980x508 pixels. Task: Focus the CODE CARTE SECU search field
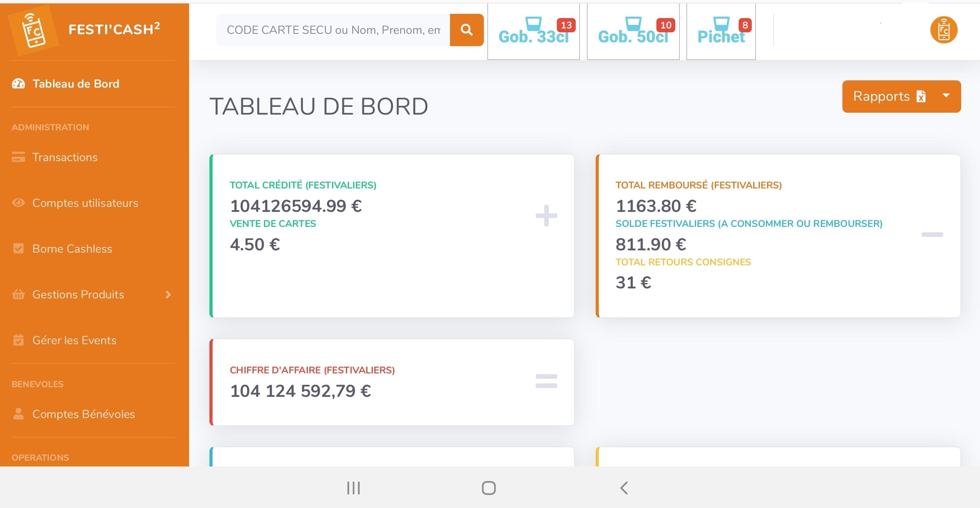point(333,30)
